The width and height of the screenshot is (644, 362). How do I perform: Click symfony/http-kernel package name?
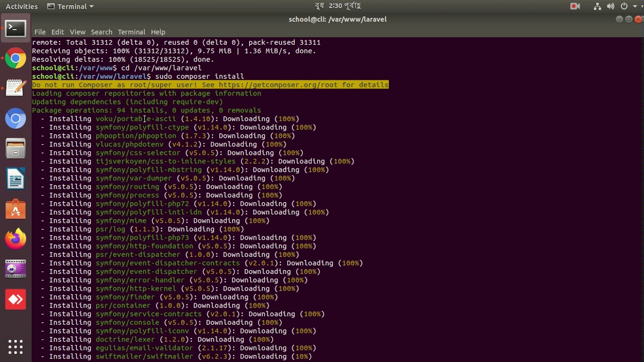136,289
